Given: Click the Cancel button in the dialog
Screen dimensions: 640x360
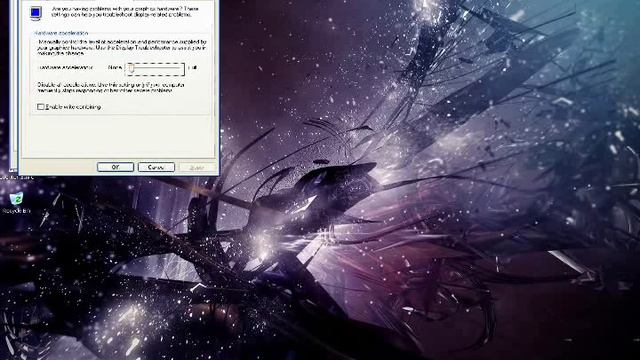Looking at the screenshot, I should click(x=156, y=167).
